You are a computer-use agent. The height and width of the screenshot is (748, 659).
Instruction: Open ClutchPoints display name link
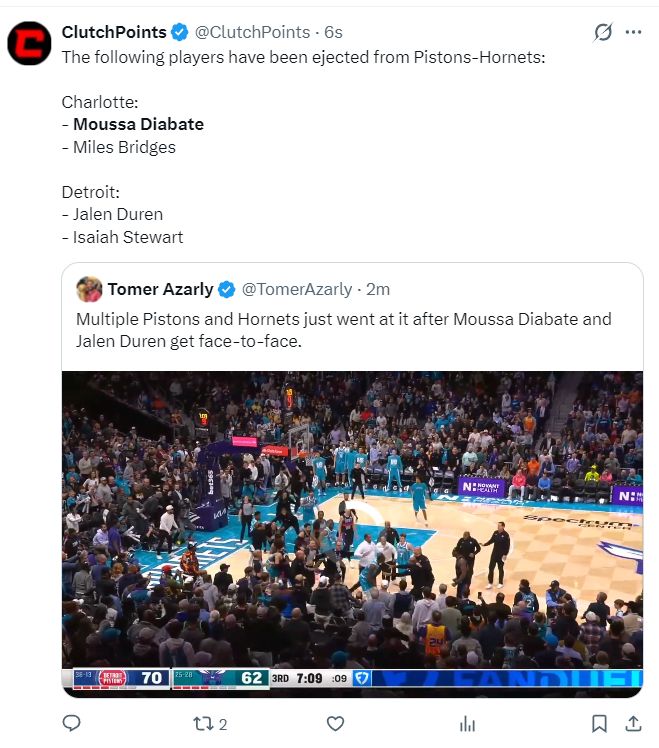click(114, 32)
